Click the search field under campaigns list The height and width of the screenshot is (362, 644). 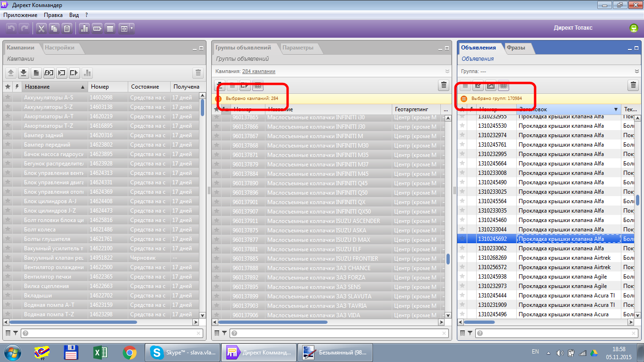[111, 333]
